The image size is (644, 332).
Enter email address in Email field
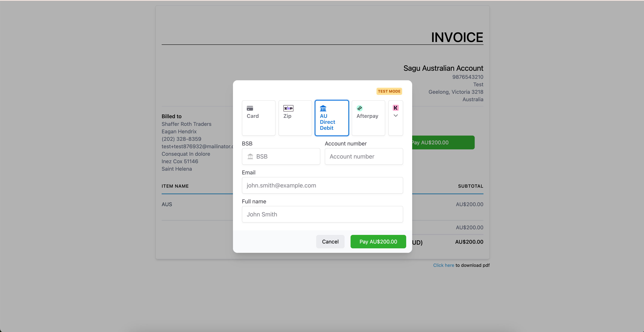[x=322, y=185]
